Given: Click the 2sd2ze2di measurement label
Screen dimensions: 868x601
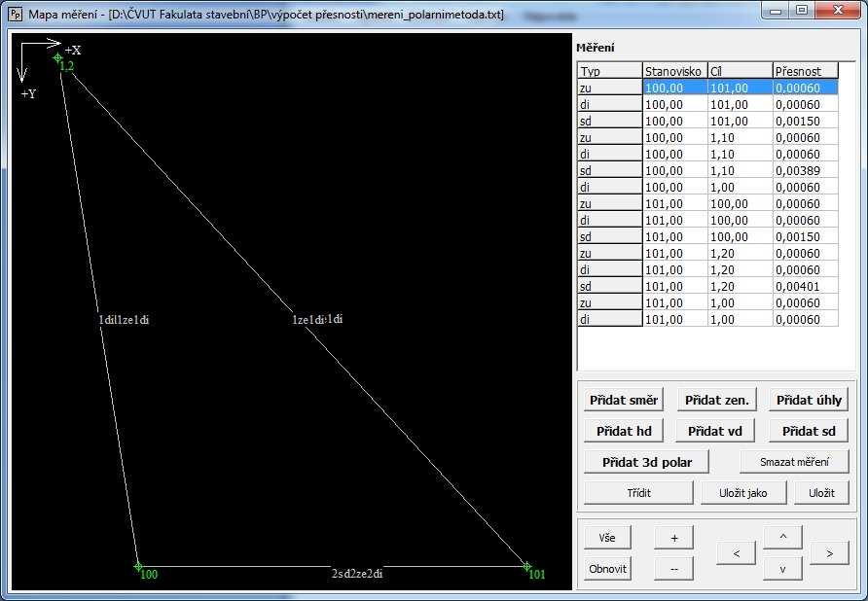Looking at the screenshot, I should (x=357, y=574).
